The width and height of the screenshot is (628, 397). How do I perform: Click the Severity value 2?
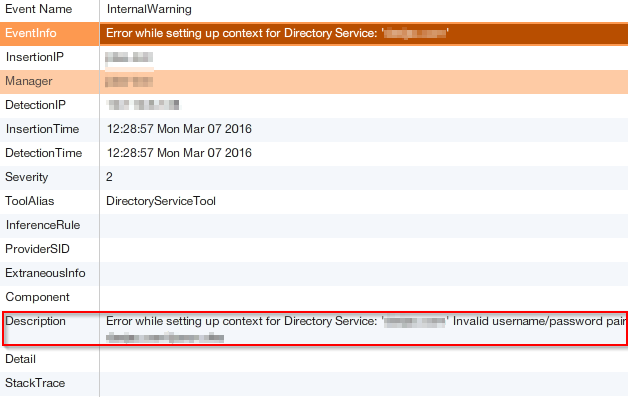click(109, 177)
